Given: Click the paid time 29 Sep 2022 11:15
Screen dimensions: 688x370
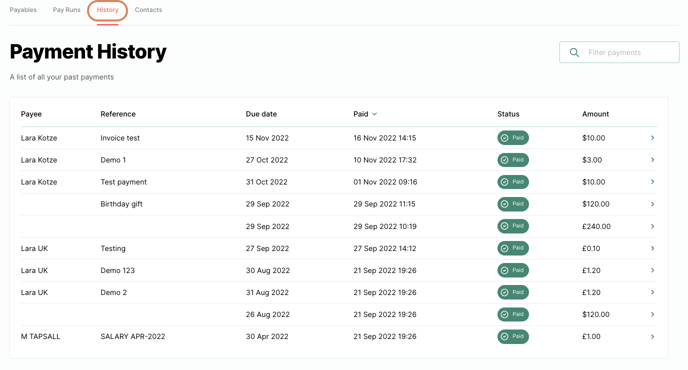Looking at the screenshot, I should coord(384,204).
